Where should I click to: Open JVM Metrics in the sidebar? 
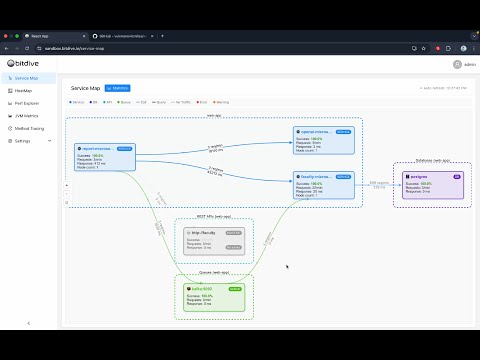pos(29,116)
